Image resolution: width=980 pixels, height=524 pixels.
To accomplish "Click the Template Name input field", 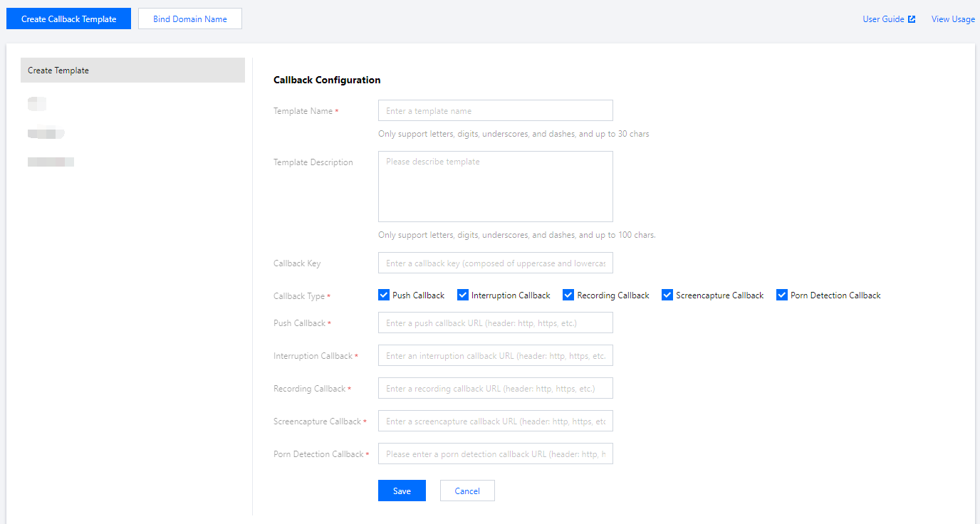I will point(495,111).
